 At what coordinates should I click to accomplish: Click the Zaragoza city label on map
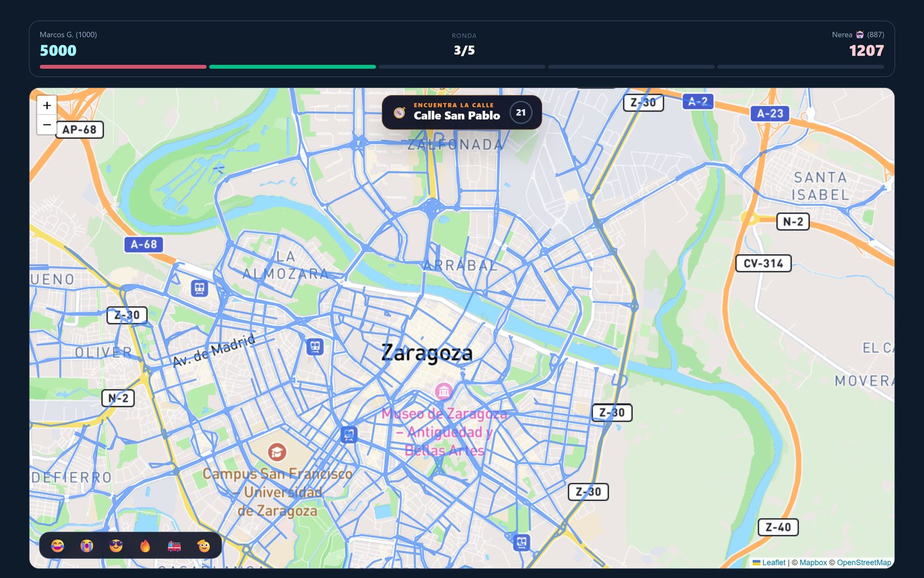(x=427, y=353)
